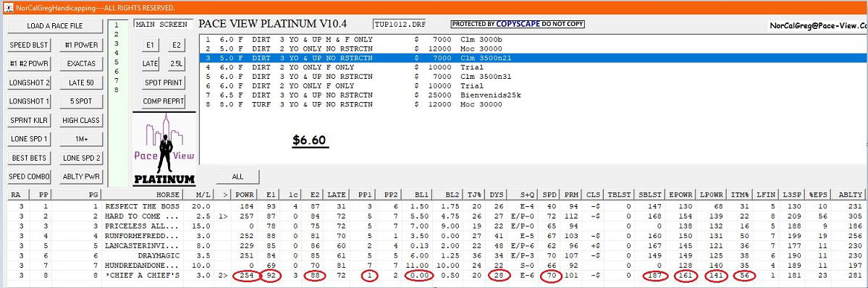Select the #1 POWER button
The image size is (868, 288).
81,45
